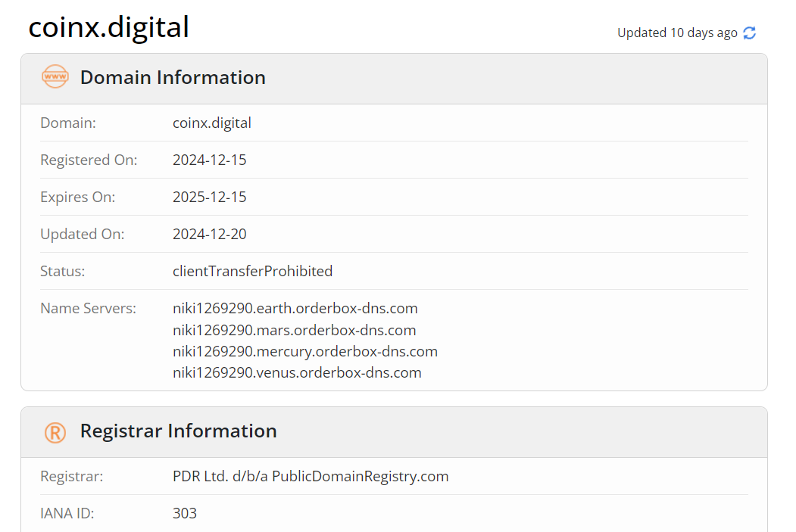Click the registrar name PDR Ltd. d/b/a PublicDomainRegistry.com
The image size is (796, 532).
(x=311, y=476)
